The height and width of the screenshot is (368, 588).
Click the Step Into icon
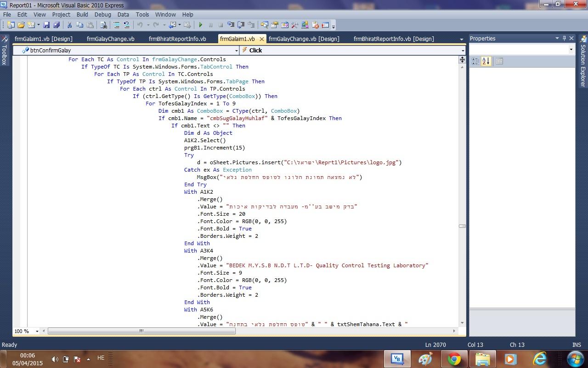click(x=231, y=25)
